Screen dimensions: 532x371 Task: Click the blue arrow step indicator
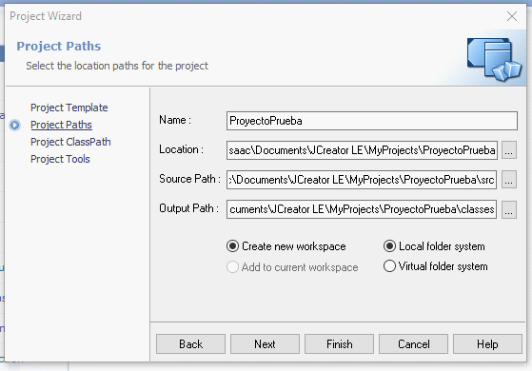15,125
